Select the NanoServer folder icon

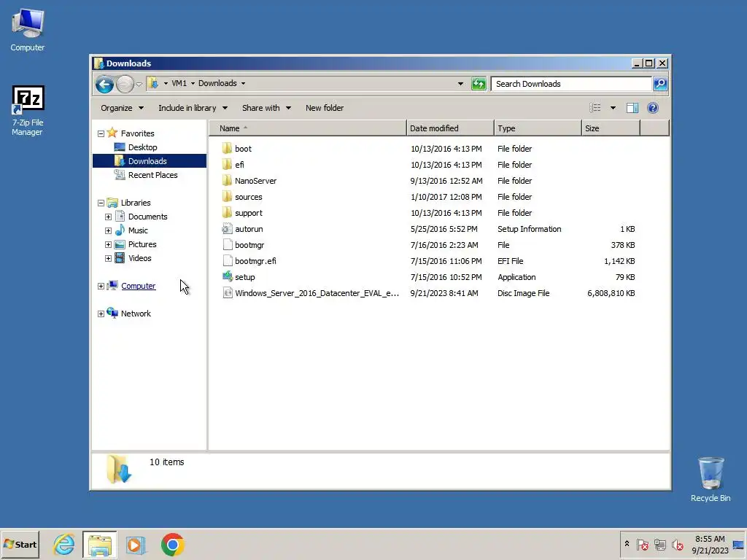[x=228, y=181]
